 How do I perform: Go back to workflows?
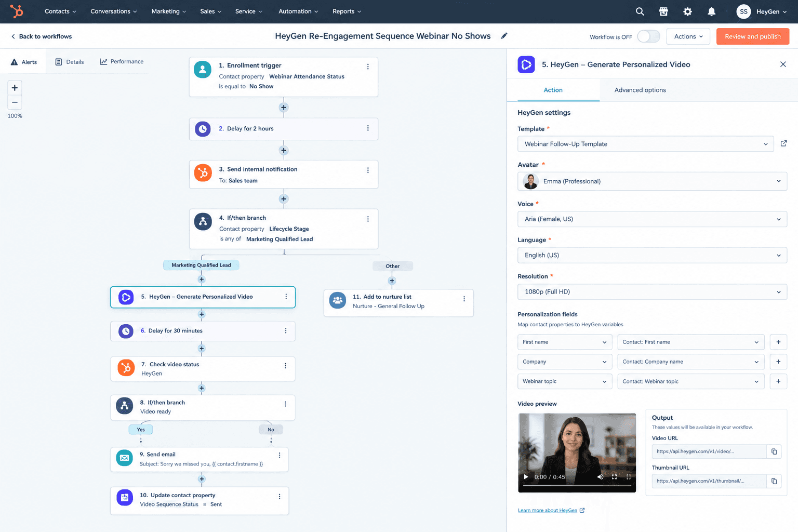(x=42, y=36)
